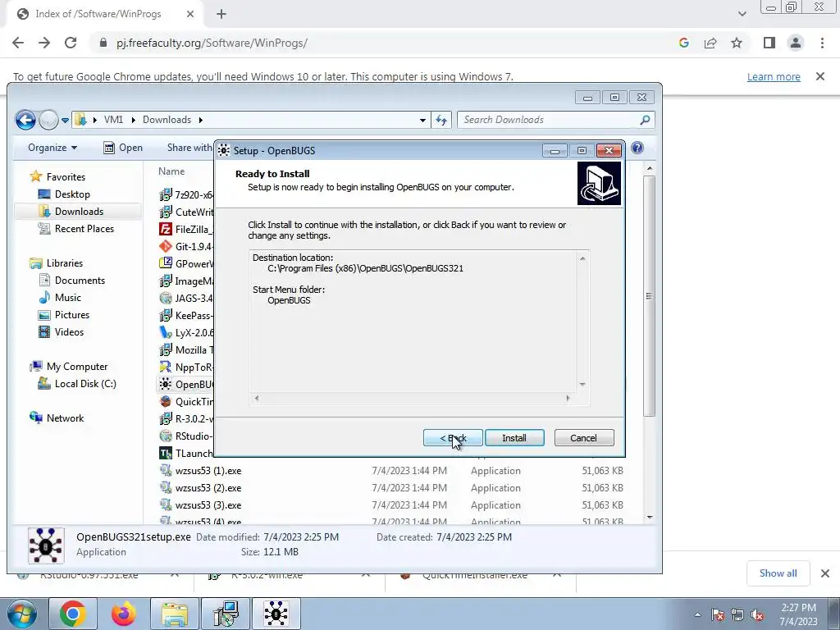Open Chrome from the taskbar
Viewport: 840px width, 630px height.
pyautogui.click(x=73, y=614)
